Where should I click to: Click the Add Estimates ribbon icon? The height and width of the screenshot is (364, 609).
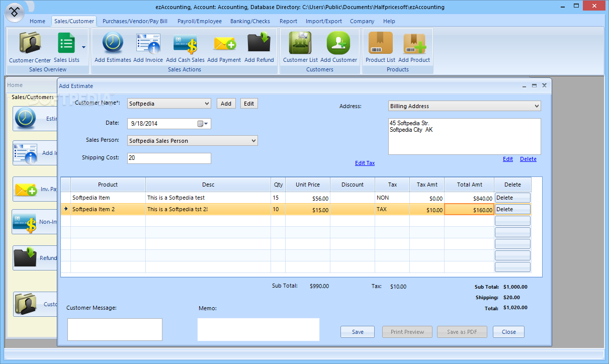tap(113, 48)
